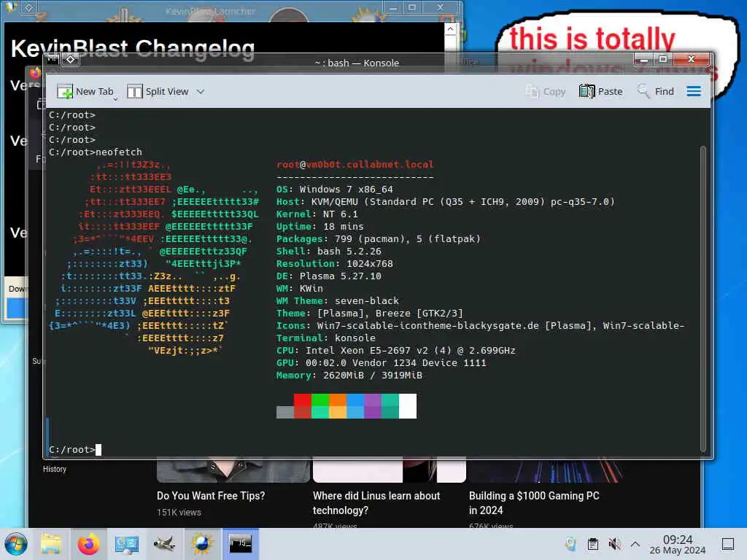Open 'Building a $1000 Gaming PC' video
Viewport: 747px width, 560px height.
(534, 503)
